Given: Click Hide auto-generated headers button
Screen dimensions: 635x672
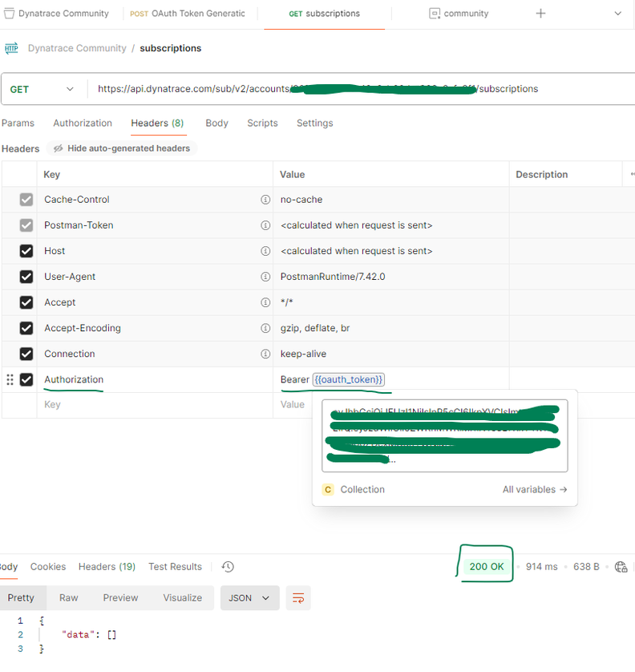Looking at the screenshot, I should pos(122,148).
